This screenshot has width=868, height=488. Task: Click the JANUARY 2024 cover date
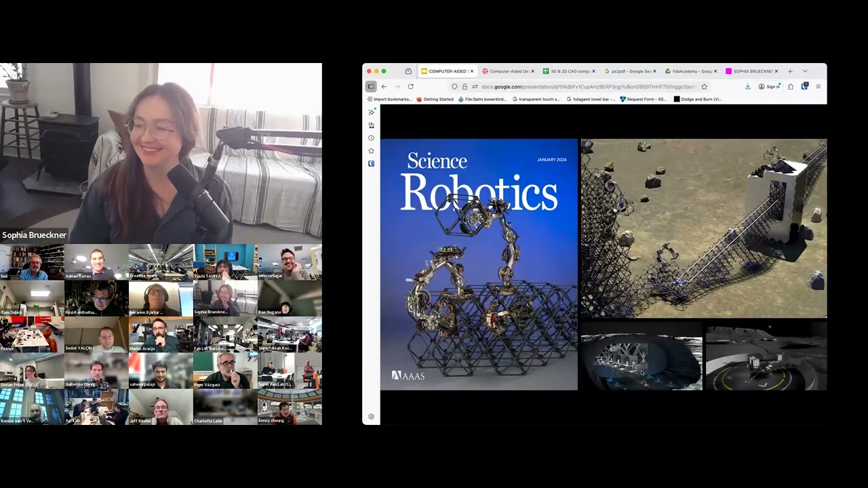point(551,160)
